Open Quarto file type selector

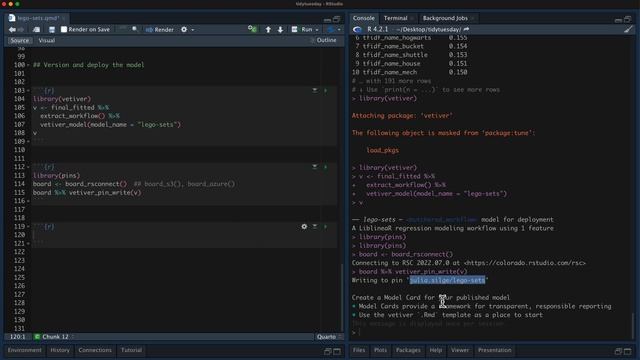(329, 337)
